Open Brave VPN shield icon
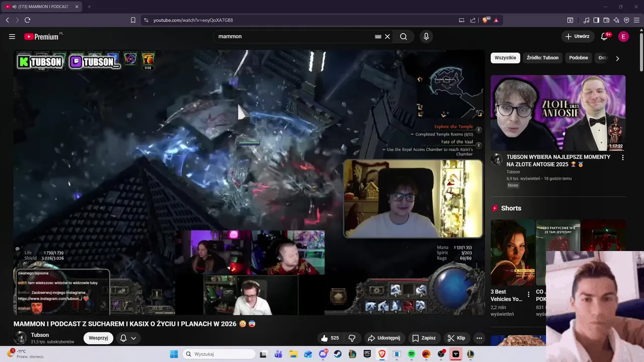The height and width of the screenshot is (362, 644). pos(626,20)
